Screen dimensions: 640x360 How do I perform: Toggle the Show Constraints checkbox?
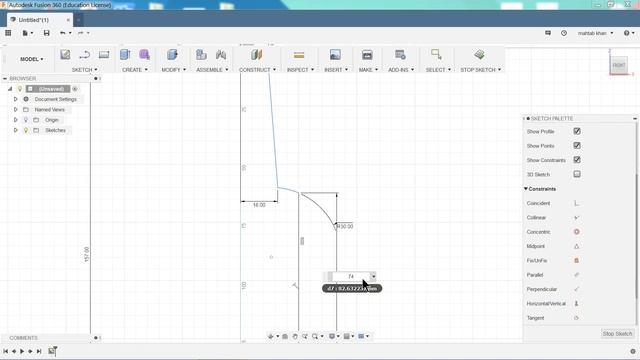(577, 160)
